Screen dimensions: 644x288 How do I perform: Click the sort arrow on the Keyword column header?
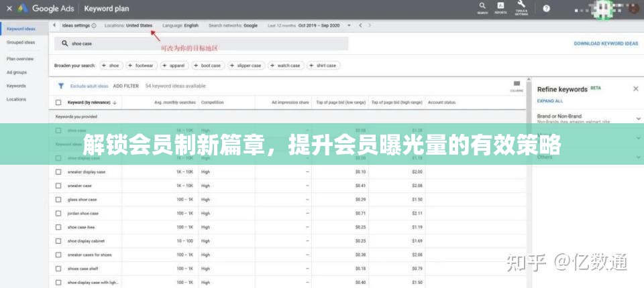115,102
